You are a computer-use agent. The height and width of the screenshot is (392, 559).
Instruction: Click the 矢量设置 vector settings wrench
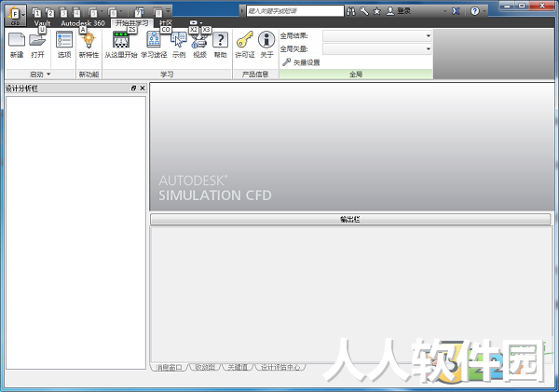[x=286, y=62]
